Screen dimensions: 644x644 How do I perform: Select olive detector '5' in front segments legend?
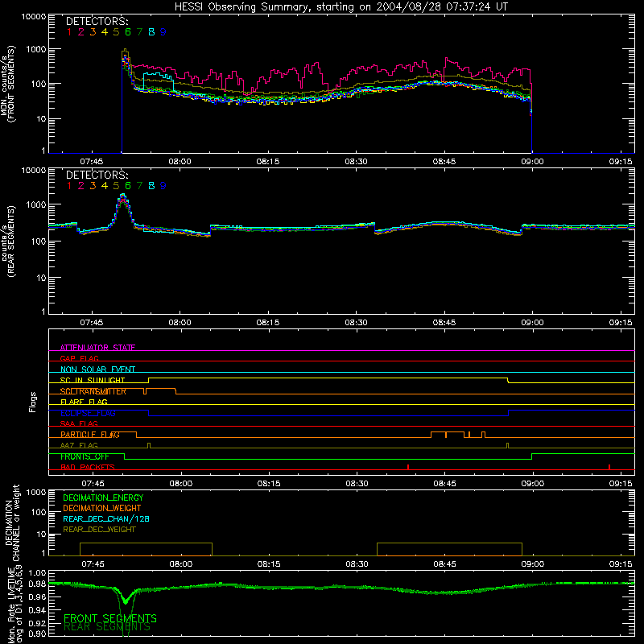(116, 32)
